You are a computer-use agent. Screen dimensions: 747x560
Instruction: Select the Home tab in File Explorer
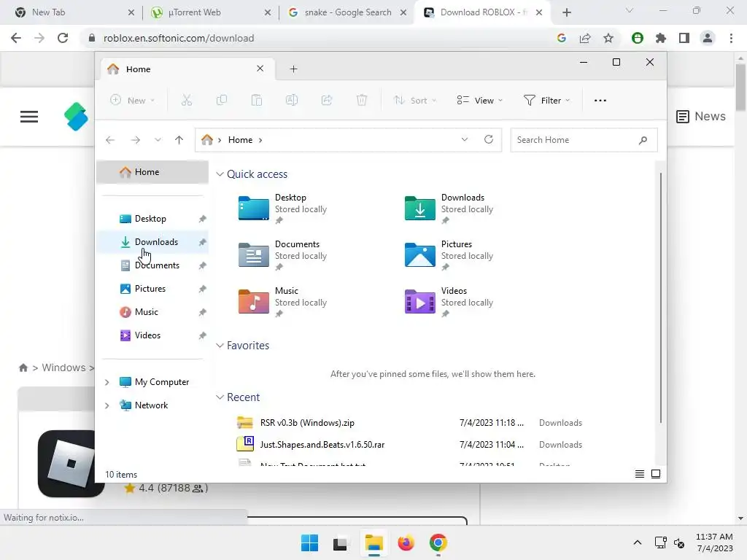187,69
